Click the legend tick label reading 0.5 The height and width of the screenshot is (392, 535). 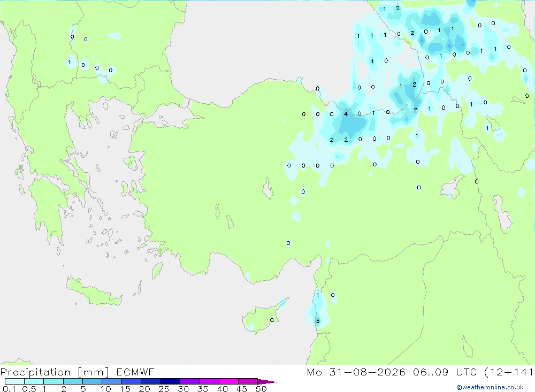tap(29, 389)
